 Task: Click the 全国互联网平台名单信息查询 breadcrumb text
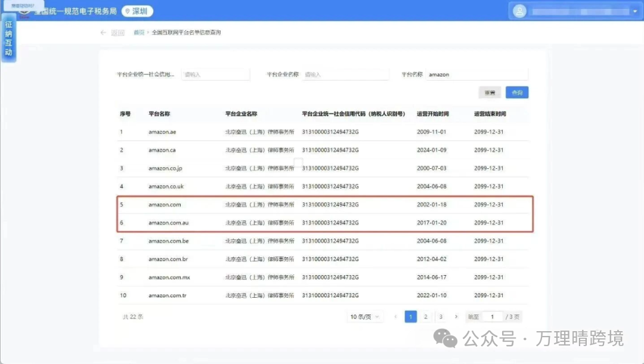186,32
